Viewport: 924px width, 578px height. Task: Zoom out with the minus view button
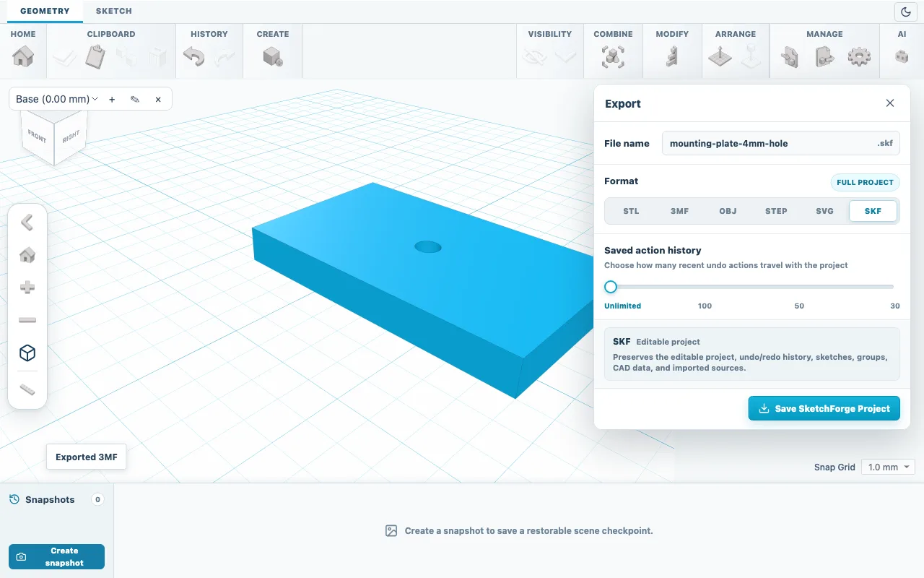pyautogui.click(x=27, y=319)
